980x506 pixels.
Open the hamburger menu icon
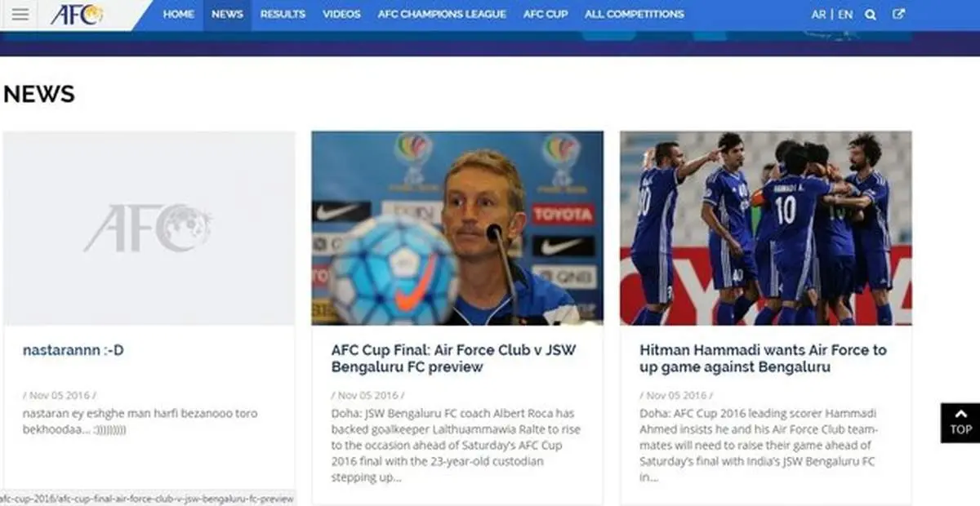[20, 15]
